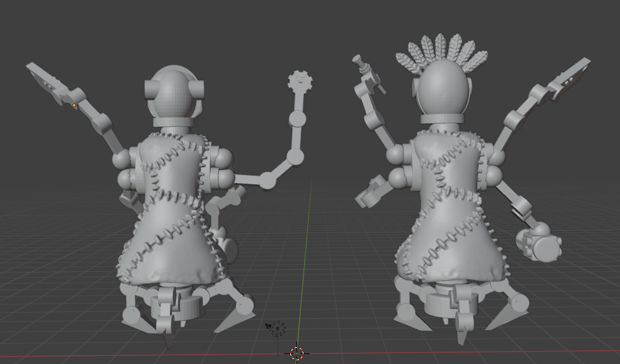
Task: Select the gear-shaped hand of the left robot
Action: point(300,80)
